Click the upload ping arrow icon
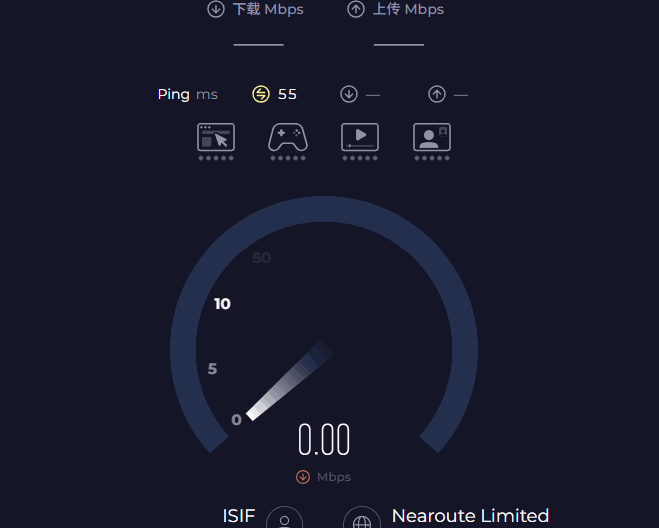This screenshot has height=528, width=659. tap(436, 94)
